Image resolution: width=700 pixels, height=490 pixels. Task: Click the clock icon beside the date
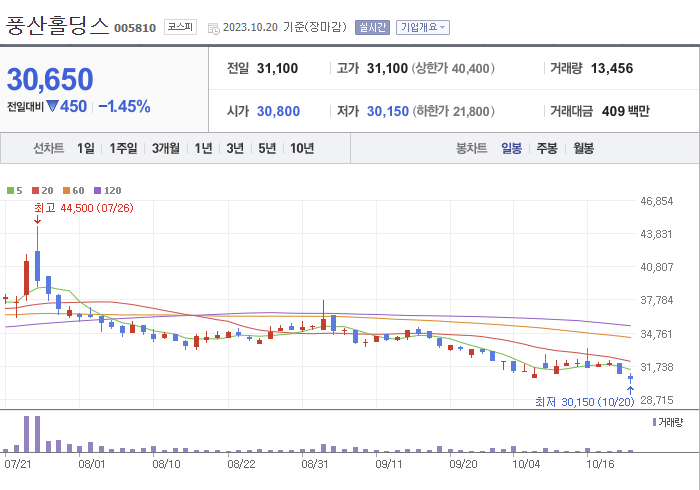pyautogui.click(x=214, y=29)
